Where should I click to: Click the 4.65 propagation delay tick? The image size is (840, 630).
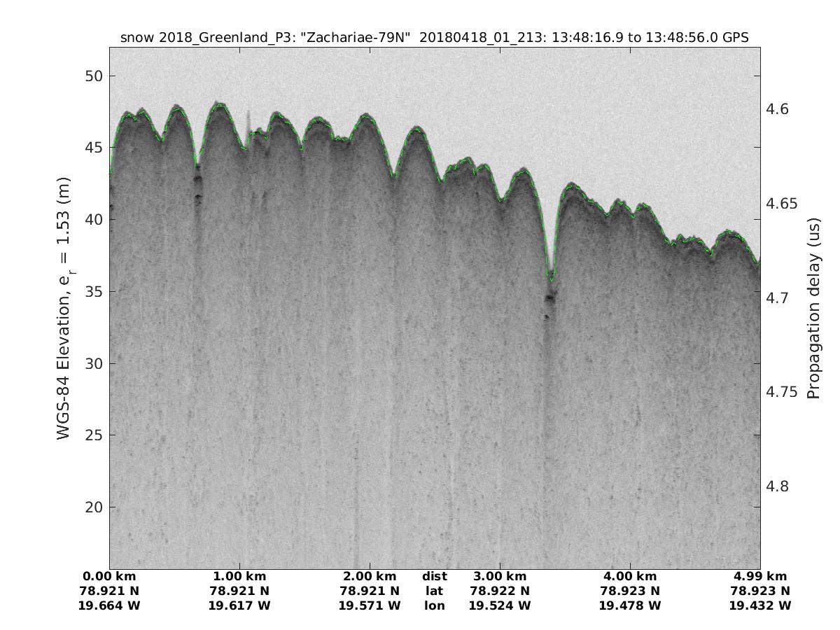[x=781, y=204]
